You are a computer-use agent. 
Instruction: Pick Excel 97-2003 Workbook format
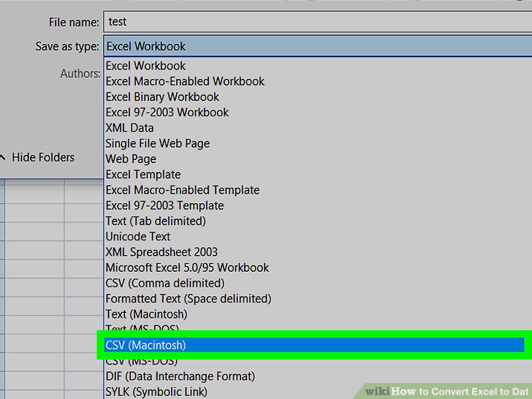[167, 113]
